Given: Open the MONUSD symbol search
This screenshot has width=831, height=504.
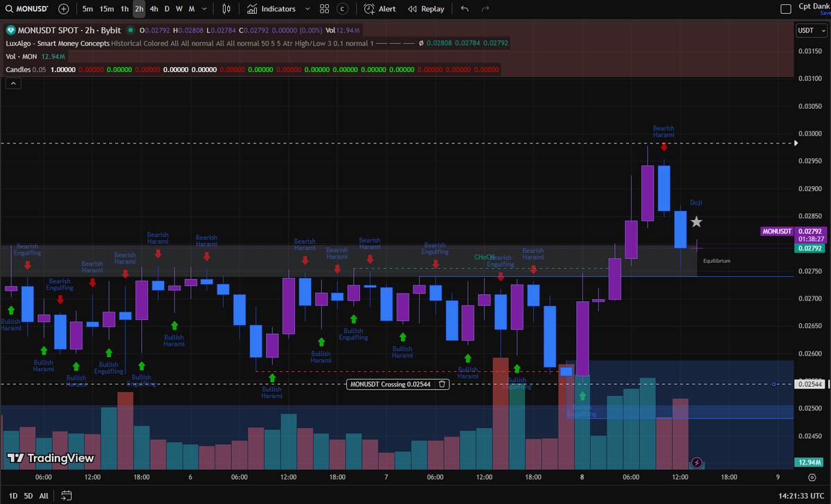Looking at the screenshot, I should [x=26, y=9].
